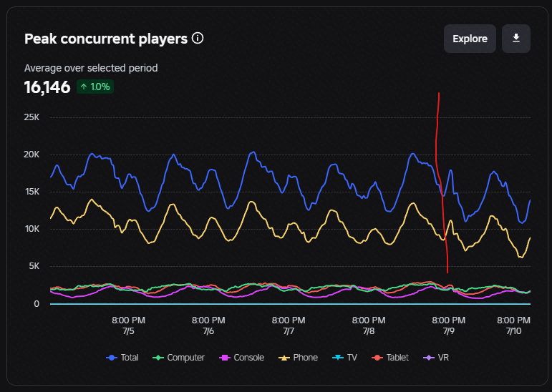The image size is (552, 392).
Task: Click the 8:00 PM 7/10 axis label
Action: (513, 325)
